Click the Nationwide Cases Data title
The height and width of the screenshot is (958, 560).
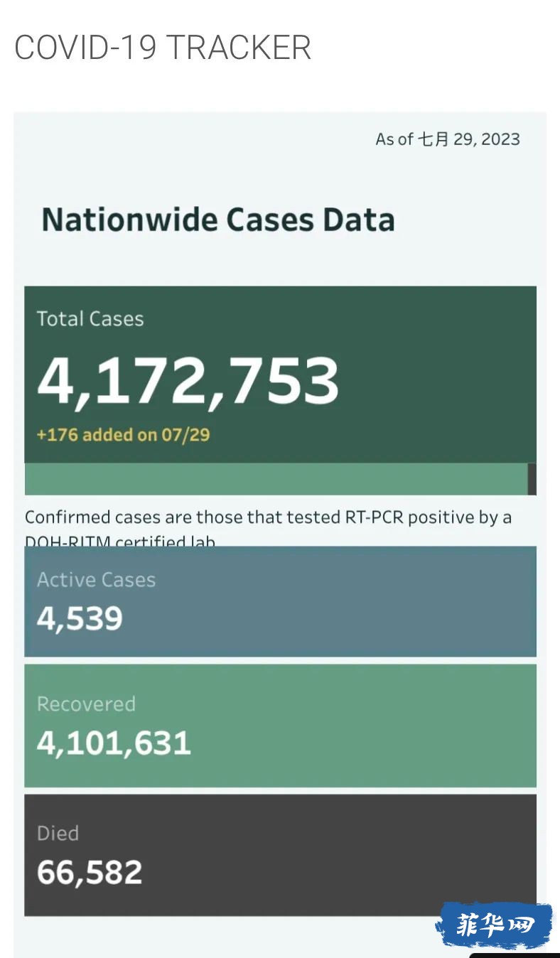point(218,219)
